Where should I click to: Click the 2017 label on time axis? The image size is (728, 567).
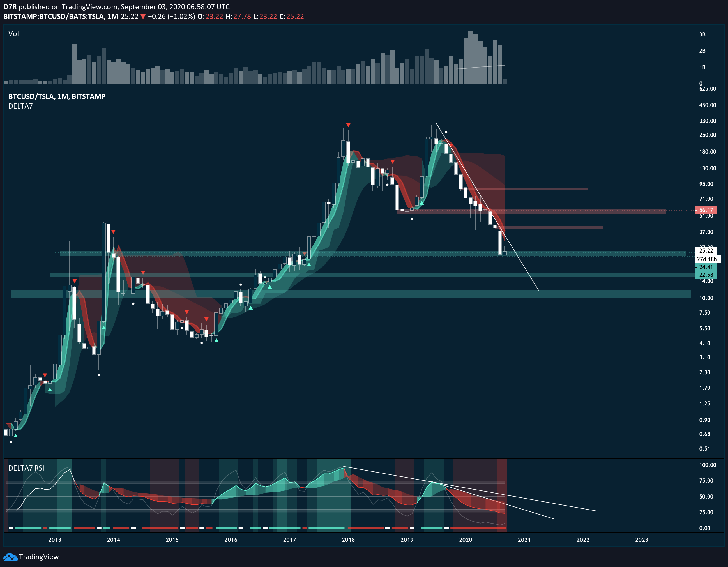coord(289,540)
